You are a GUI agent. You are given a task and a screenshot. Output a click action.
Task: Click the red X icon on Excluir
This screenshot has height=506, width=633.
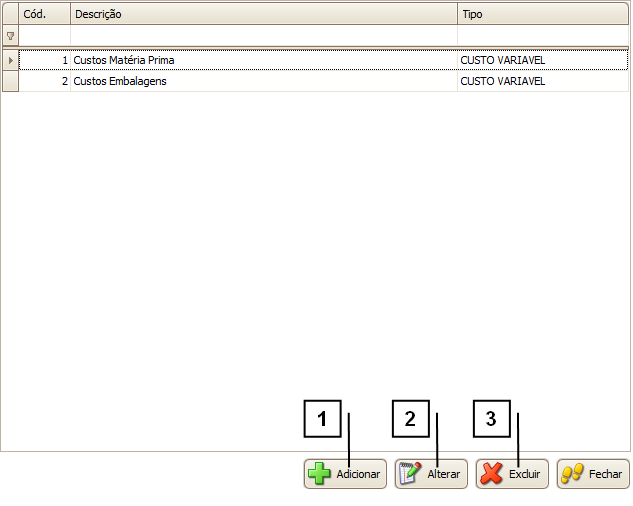click(491, 474)
